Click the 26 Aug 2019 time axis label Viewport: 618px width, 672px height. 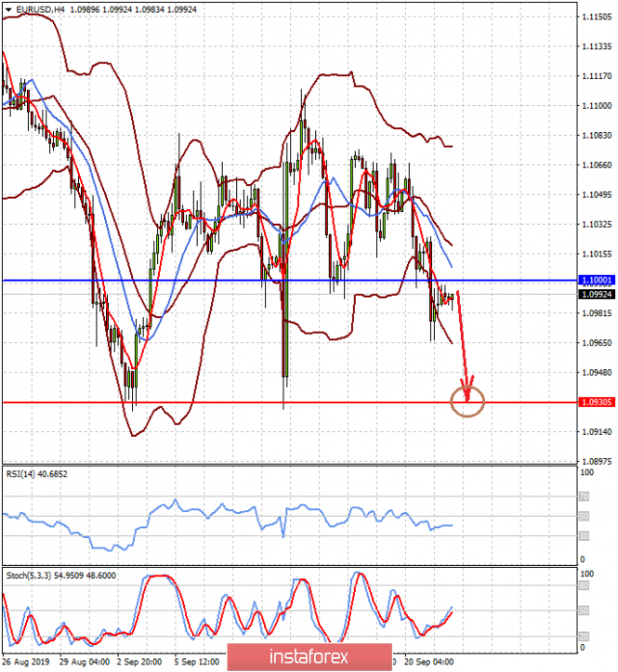tap(26, 662)
